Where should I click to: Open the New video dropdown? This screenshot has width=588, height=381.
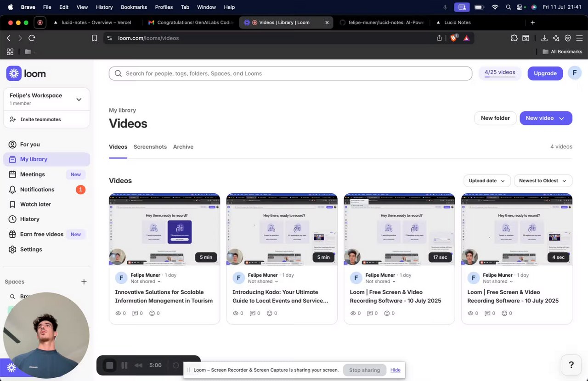pyautogui.click(x=546, y=118)
